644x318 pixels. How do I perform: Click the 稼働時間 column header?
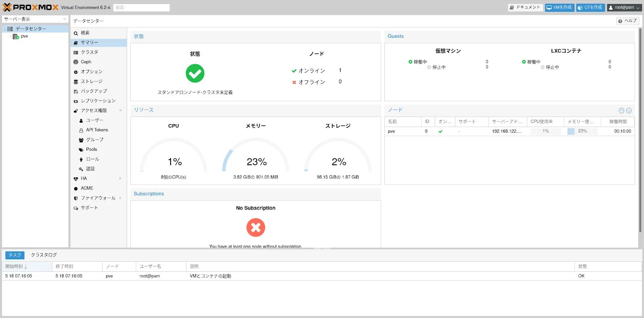[x=618, y=121]
